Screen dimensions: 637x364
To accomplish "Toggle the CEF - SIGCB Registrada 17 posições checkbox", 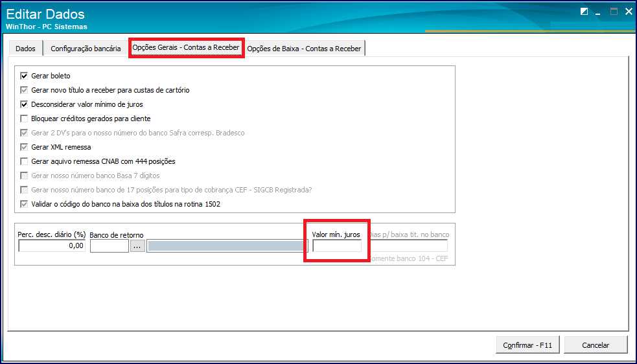I will (x=24, y=190).
